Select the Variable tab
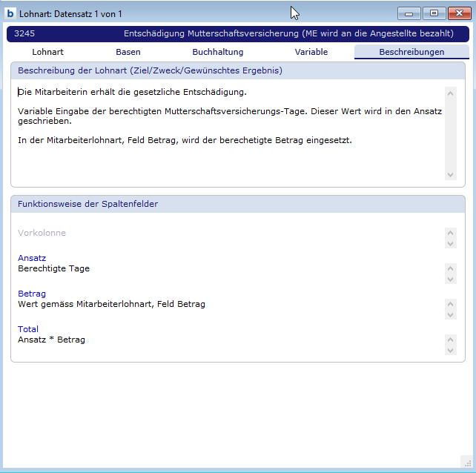 point(311,52)
